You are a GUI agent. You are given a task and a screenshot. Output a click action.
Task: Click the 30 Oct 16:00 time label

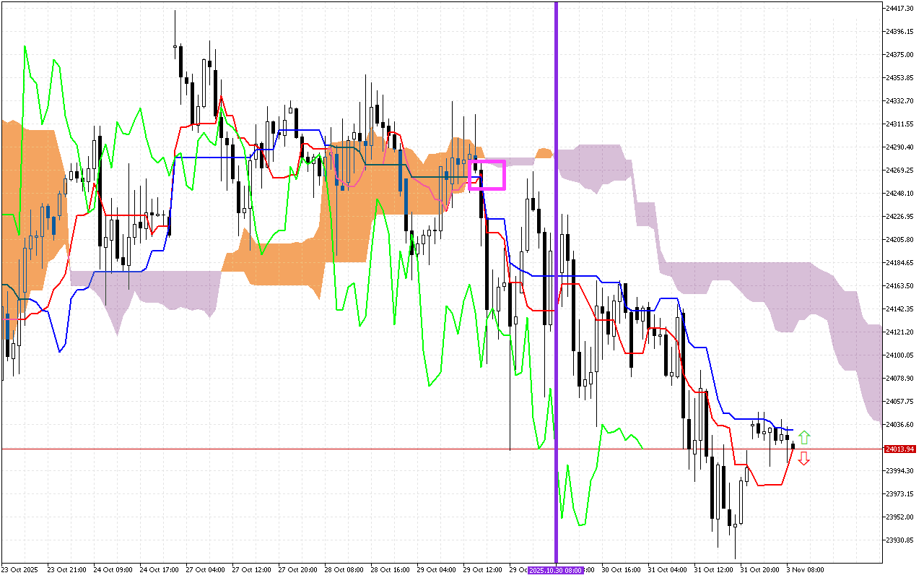pos(620,570)
